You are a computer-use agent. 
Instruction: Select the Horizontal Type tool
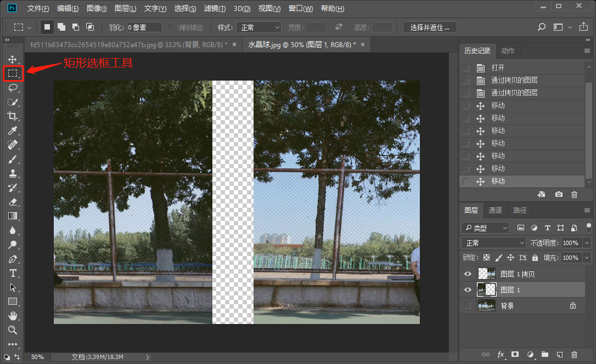(13, 273)
